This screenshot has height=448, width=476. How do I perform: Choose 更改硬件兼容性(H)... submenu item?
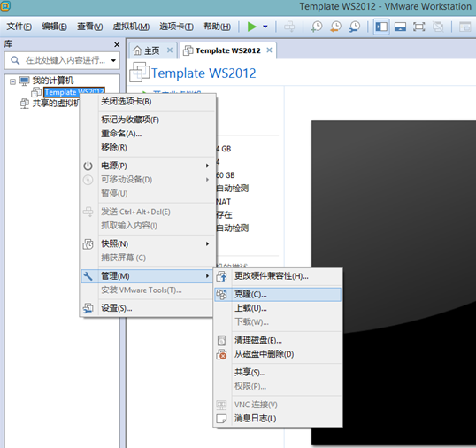(278, 276)
